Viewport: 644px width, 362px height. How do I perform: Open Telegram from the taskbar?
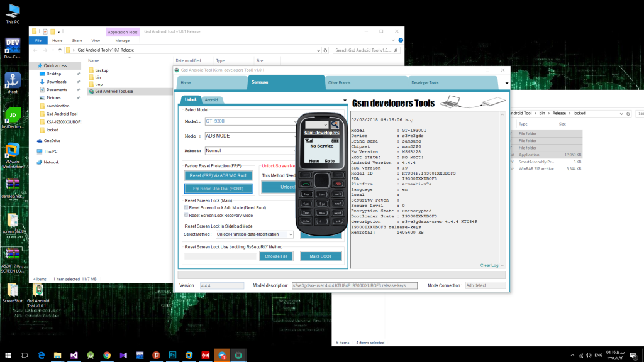coord(222,355)
